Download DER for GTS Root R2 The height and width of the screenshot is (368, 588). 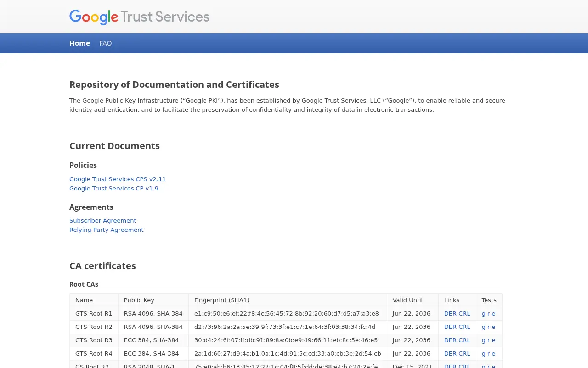click(x=450, y=327)
